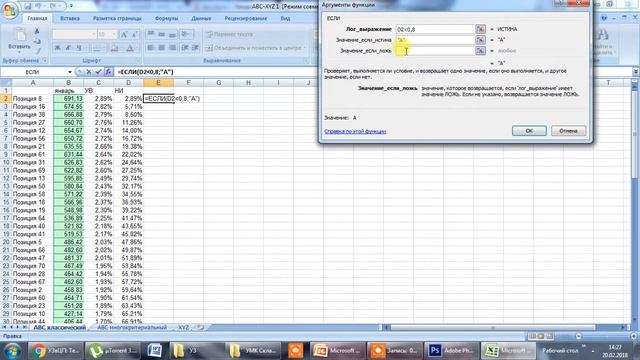Open Формулы ribbon tab
The width and height of the screenshot is (640, 360).
pos(167,18)
